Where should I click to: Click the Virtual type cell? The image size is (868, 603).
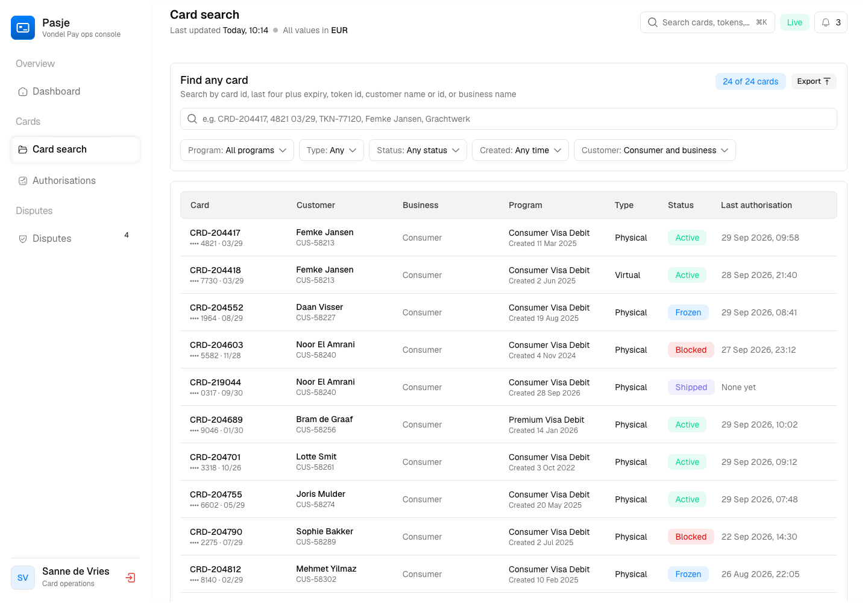(x=627, y=275)
